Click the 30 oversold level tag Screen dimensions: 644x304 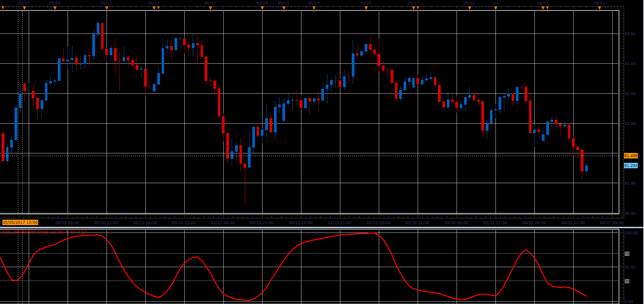[627, 281]
